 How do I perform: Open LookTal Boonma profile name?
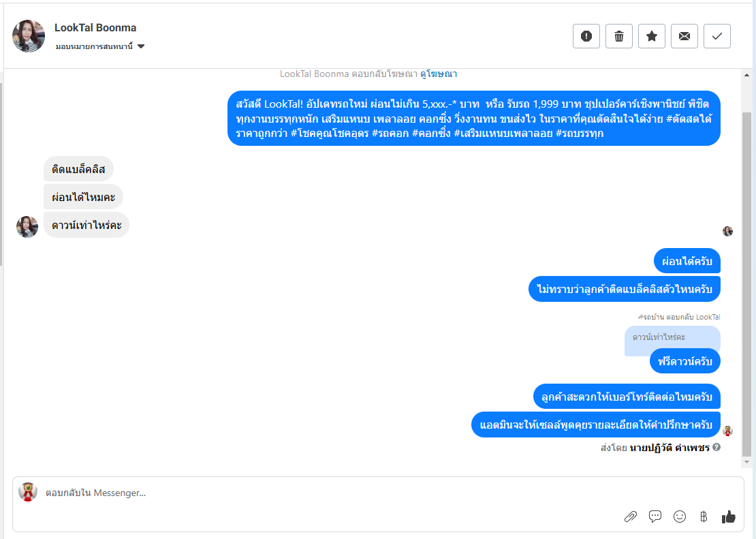[95, 28]
